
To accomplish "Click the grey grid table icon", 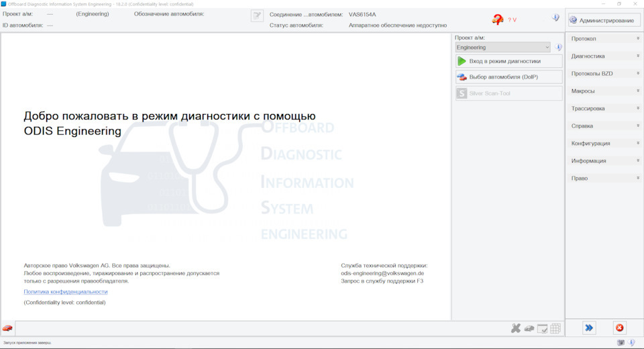I will tap(555, 328).
